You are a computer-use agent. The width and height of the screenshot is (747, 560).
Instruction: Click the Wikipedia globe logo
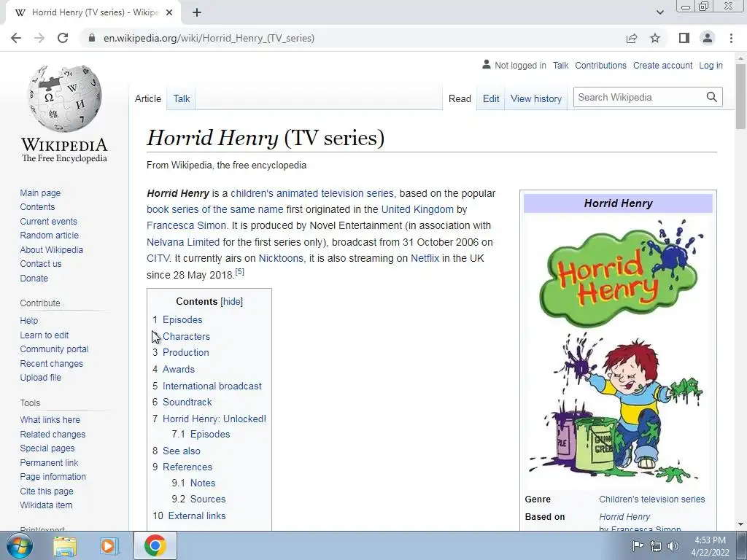tap(64, 98)
